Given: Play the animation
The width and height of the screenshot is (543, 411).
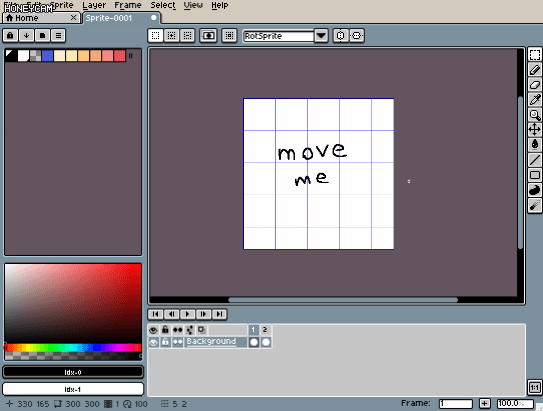Looking at the screenshot, I should (x=187, y=314).
